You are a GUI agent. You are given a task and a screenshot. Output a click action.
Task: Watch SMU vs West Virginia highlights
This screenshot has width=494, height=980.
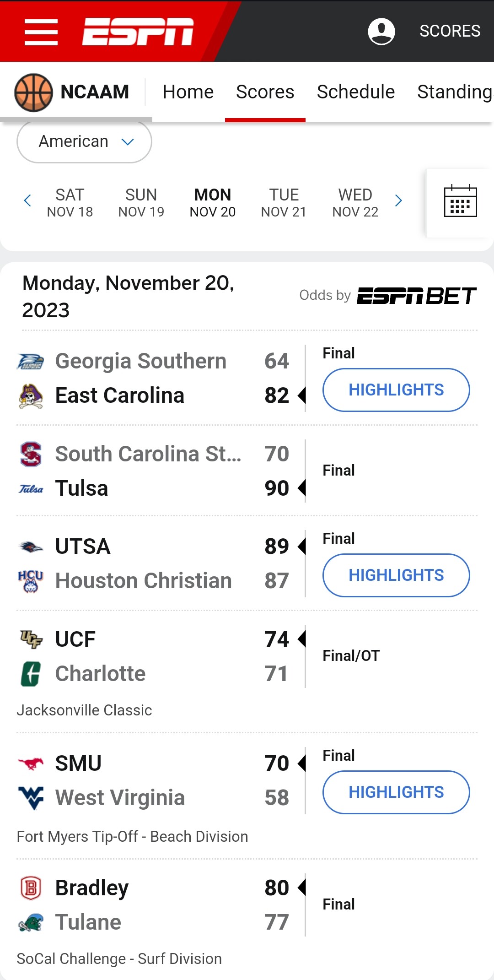(x=396, y=792)
